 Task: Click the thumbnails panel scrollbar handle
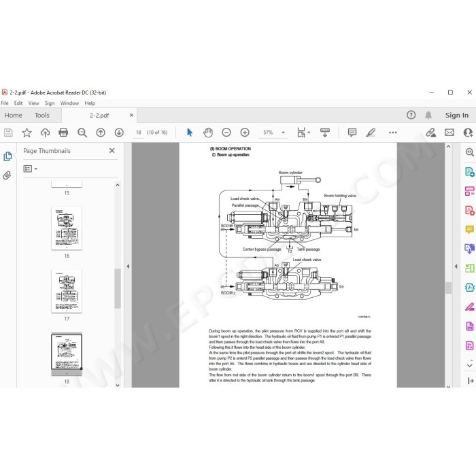[118, 288]
